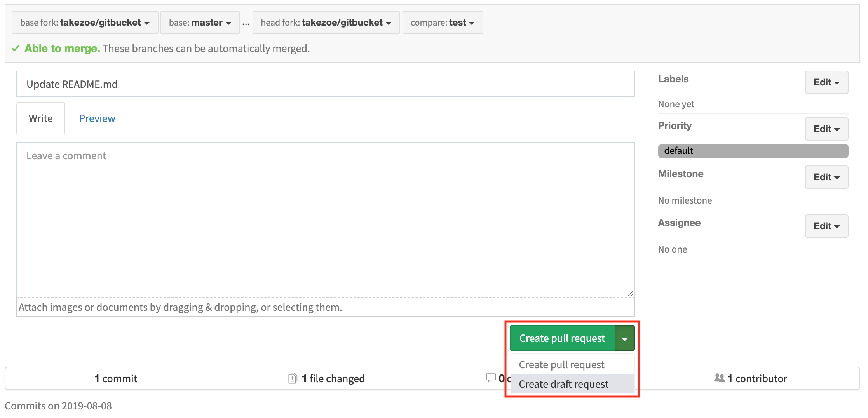This screenshot has height=418, width=868.
Task: Click the Commits on 2019-08-08 heading
Action: tap(58, 406)
